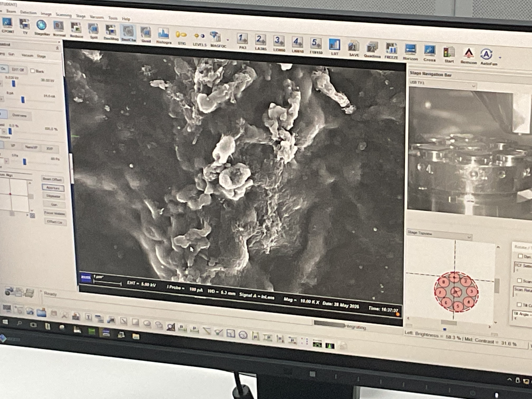The width and height of the screenshot is (532, 399).
Task: Click the Beam Offset button
Action: click(x=52, y=179)
